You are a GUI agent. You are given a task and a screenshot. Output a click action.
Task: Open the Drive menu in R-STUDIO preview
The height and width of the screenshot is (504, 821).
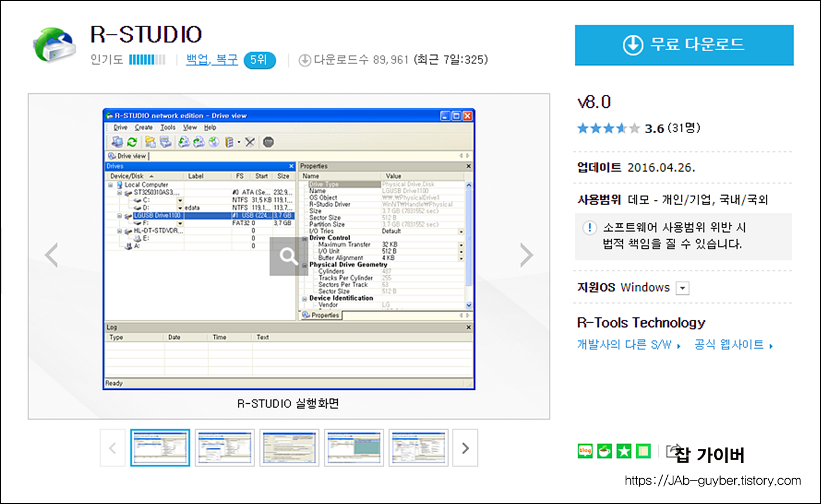120,127
